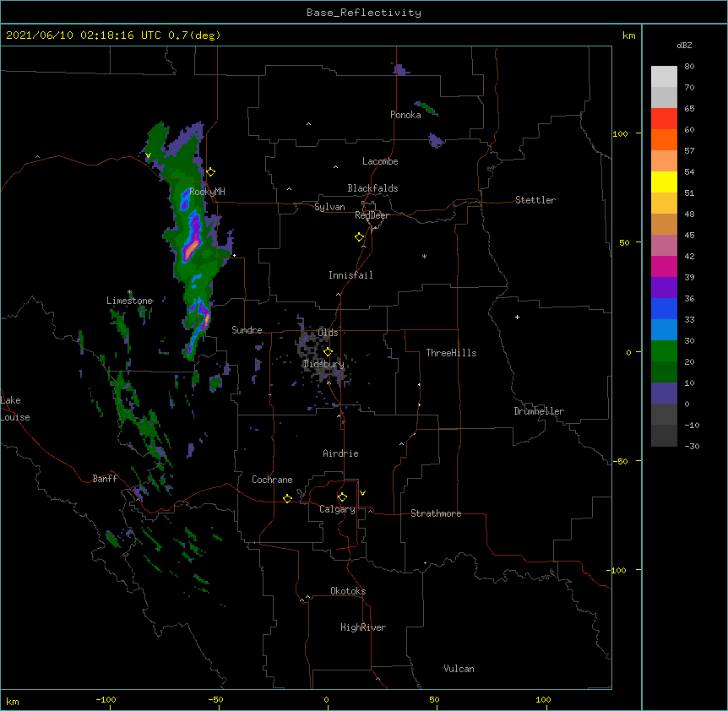Click the HighRiver map label

tap(363, 627)
